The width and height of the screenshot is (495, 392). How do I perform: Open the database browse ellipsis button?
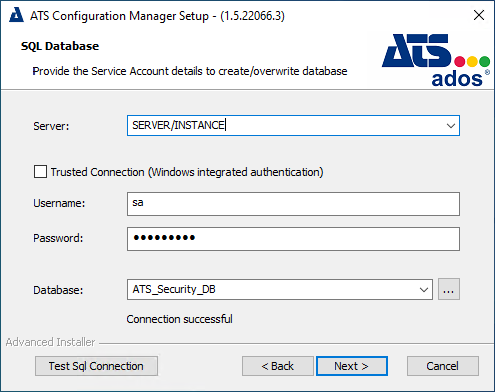[x=449, y=289]
